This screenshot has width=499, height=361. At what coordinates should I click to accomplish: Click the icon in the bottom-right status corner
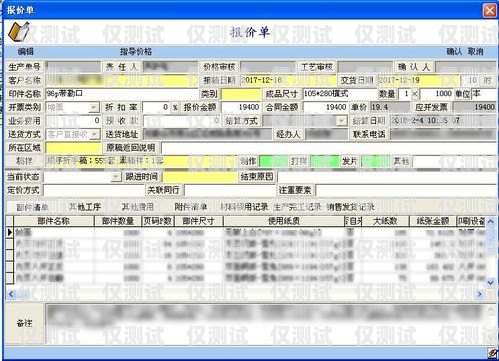point(492,353)
